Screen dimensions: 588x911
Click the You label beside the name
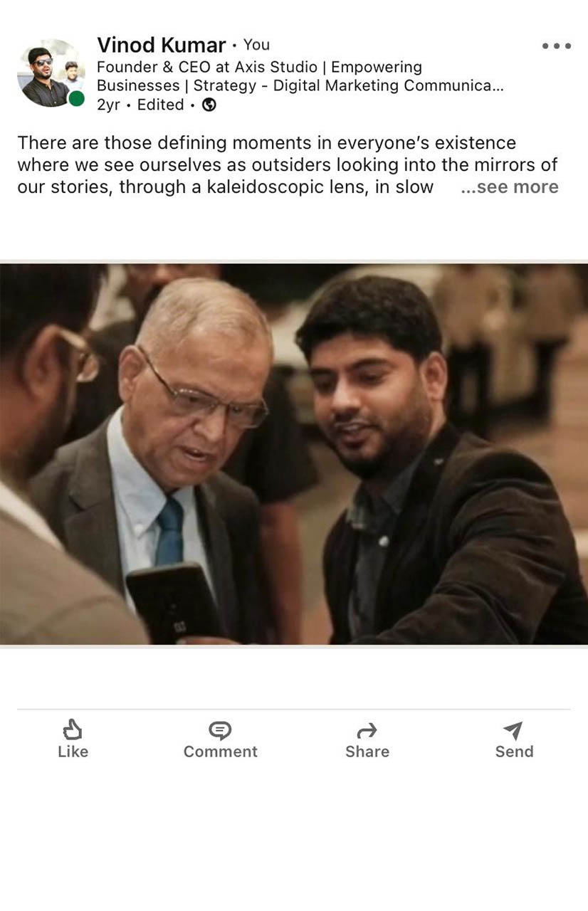click(x=256, y=45)
